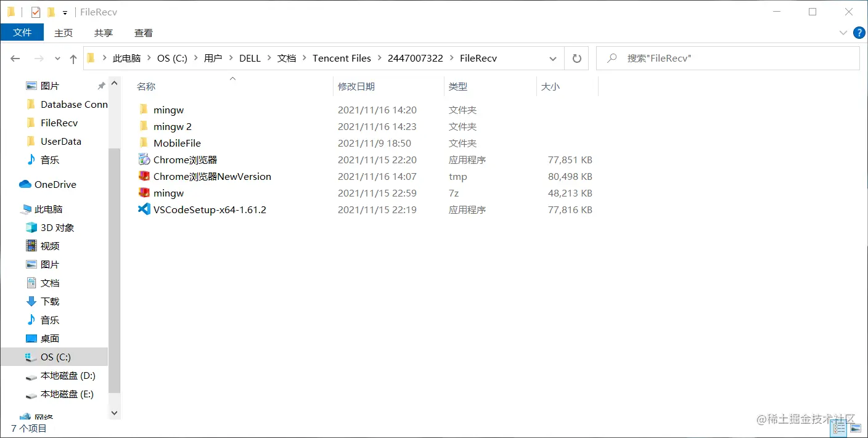Open the mingw 7z archive
This screenshot has height=438, width=868.
pos(168,193)
